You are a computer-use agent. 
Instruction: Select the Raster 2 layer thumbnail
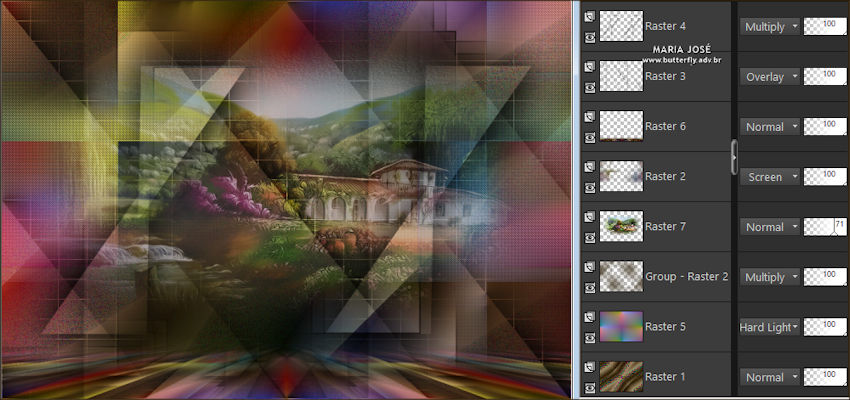click(621, 176)
